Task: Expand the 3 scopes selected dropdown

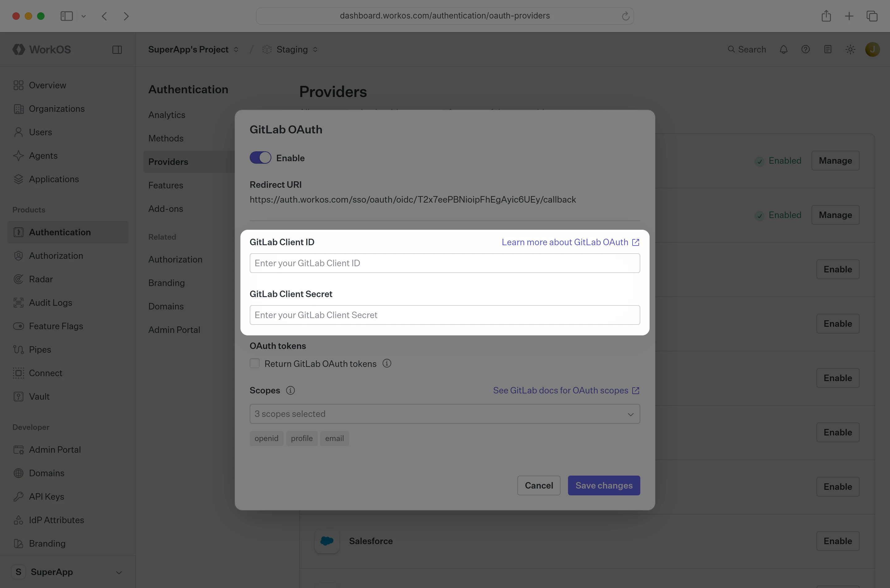Action: (x=445, y=414)
